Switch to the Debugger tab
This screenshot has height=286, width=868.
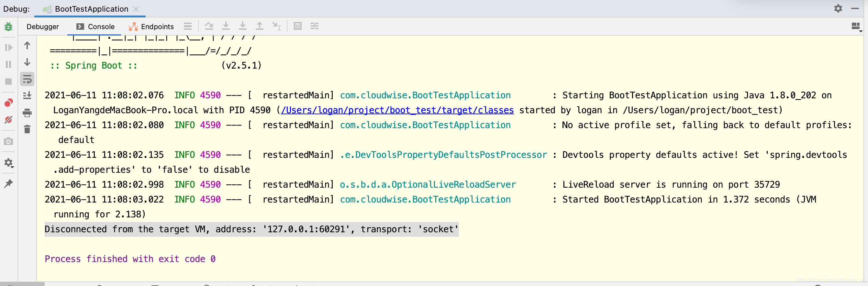click(43, 27)
